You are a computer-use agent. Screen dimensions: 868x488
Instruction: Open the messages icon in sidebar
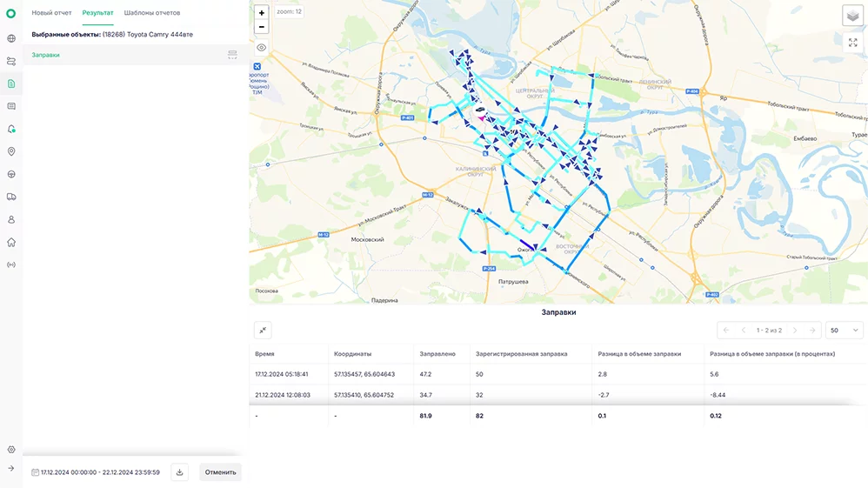[x=11, y=106]
